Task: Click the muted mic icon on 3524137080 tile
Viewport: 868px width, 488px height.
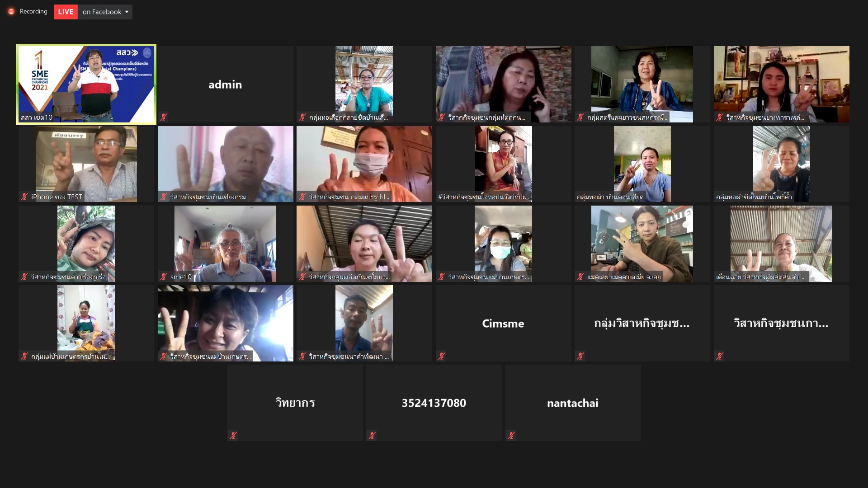Action: [x=372, y=436]
